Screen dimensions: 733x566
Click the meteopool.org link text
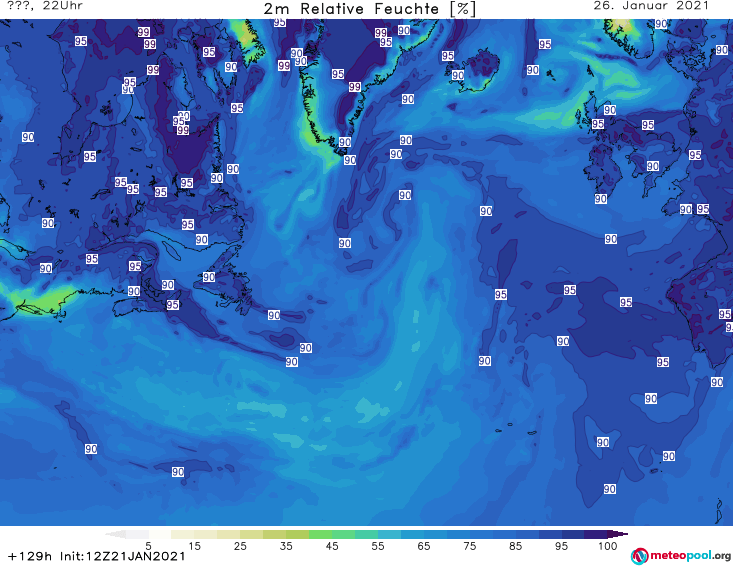[x=690, y=556]
